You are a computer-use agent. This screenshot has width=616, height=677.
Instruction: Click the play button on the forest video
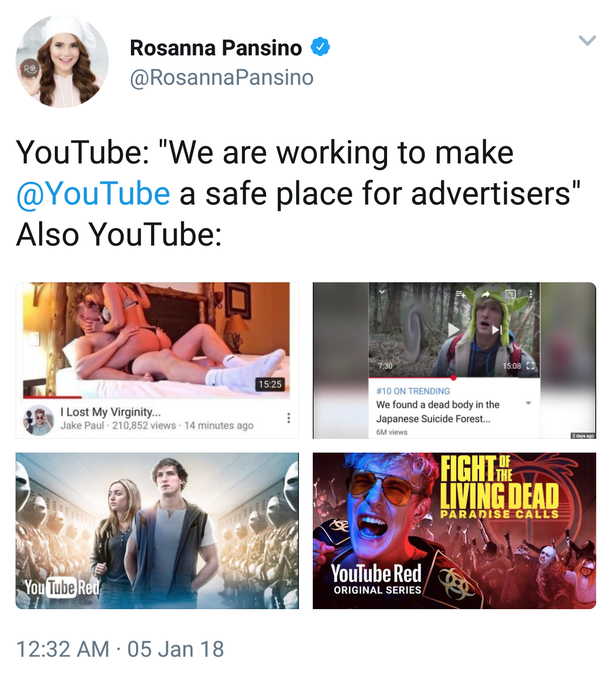453,330
